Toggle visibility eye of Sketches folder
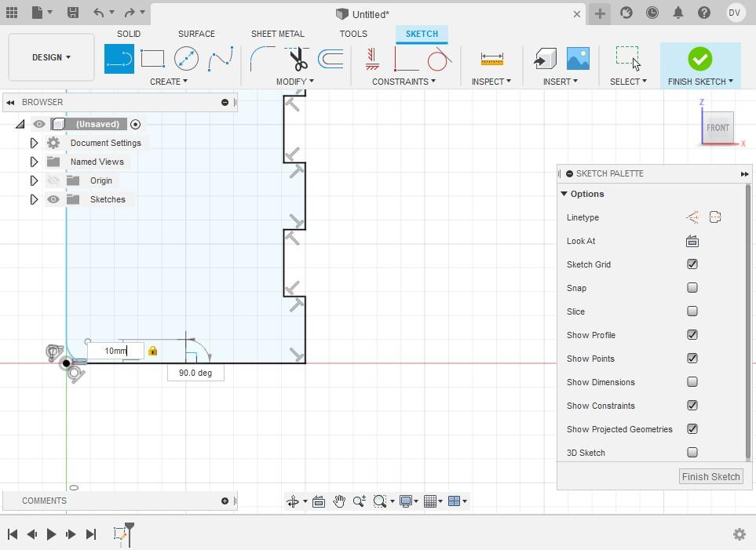The image size is (756, 550). pos(53,199)
